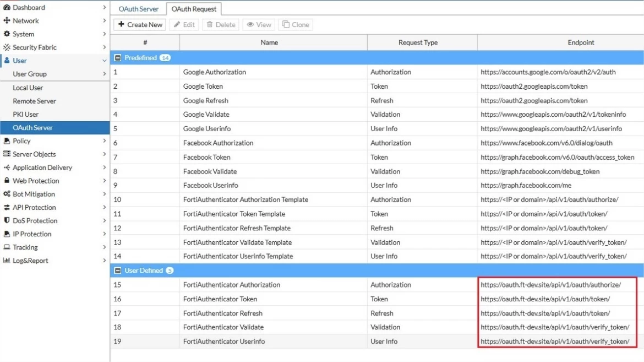Click the Tracking laptop icon
This screenshot has height=362, width=644.
click(7, 247)
